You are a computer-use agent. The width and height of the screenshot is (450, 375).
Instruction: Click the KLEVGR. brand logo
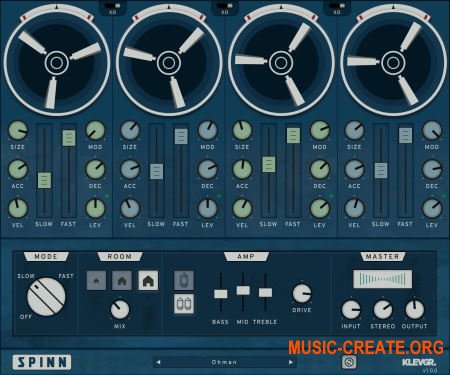coord(419,362)
